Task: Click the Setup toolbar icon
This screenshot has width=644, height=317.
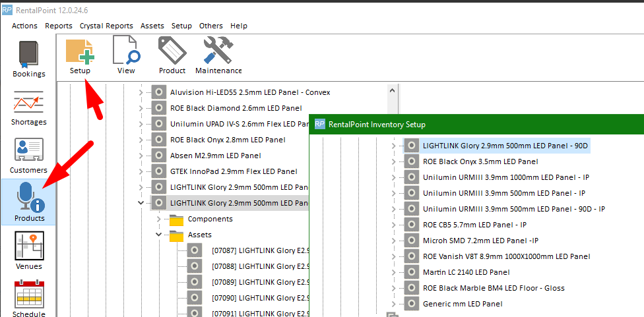Action: point(80,51)
